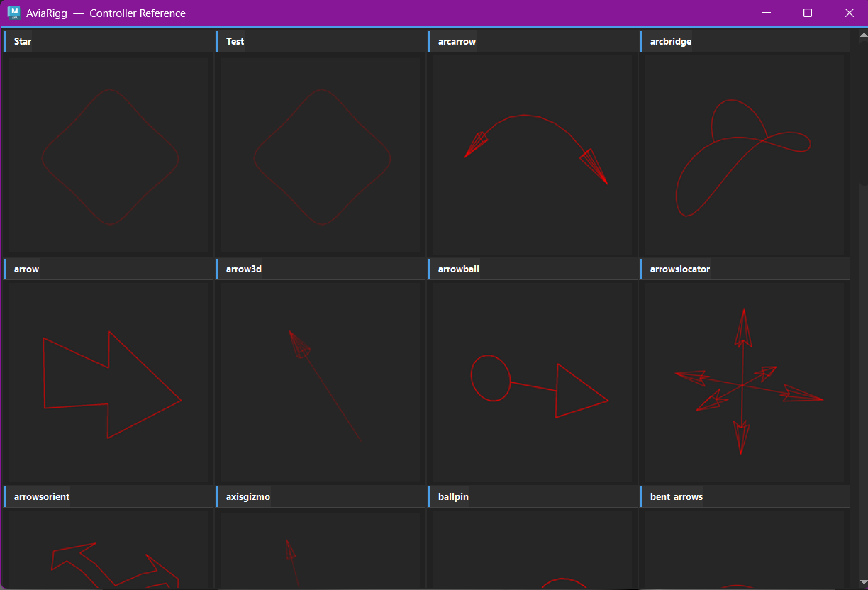The image size is (868, 590).
Task: Select the Test controller shape thumbnail
Action: coord(320,155)
